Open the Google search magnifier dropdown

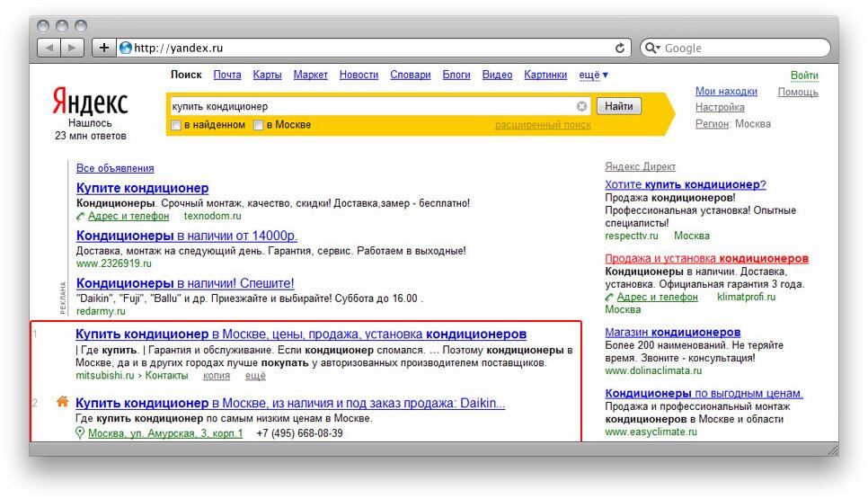click(x=652, y=49)
